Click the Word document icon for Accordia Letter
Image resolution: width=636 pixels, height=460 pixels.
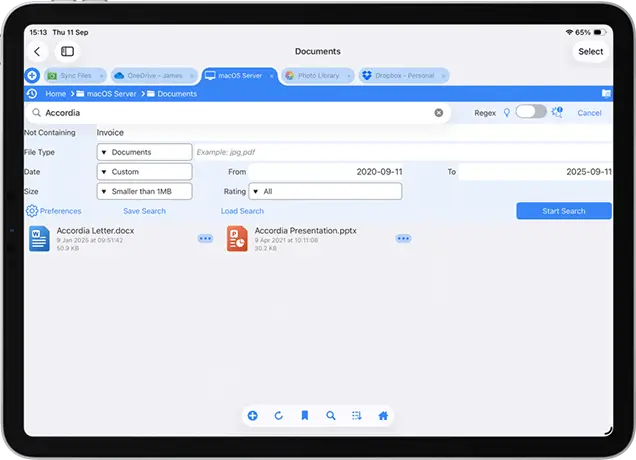pyautogui.click(x=39, y=239)
